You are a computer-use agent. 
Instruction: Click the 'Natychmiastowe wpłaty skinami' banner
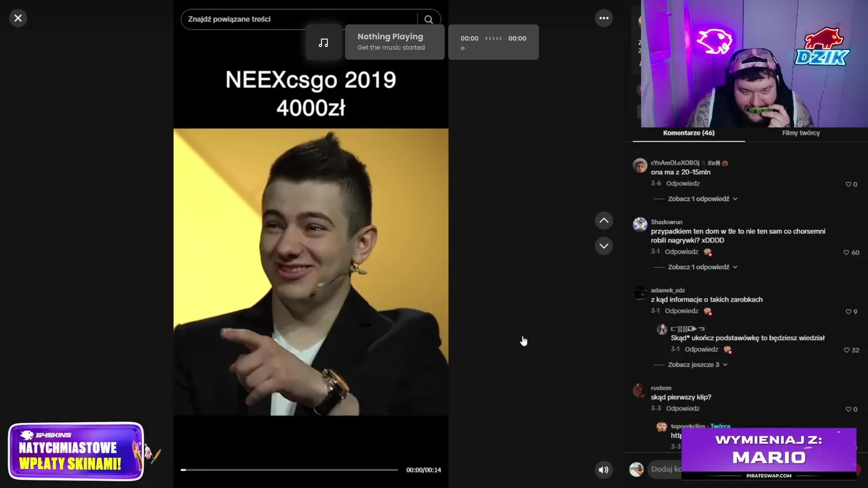click(76, 451)
